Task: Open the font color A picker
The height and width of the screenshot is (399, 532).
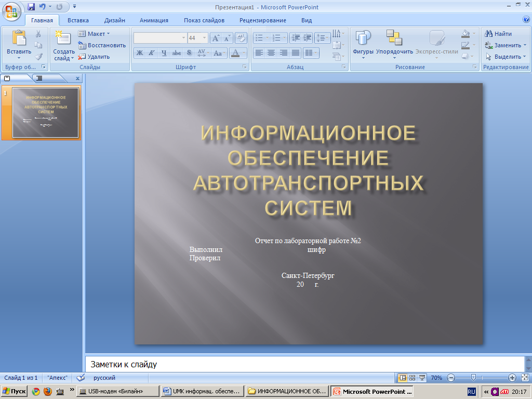Action: (238, 53)
